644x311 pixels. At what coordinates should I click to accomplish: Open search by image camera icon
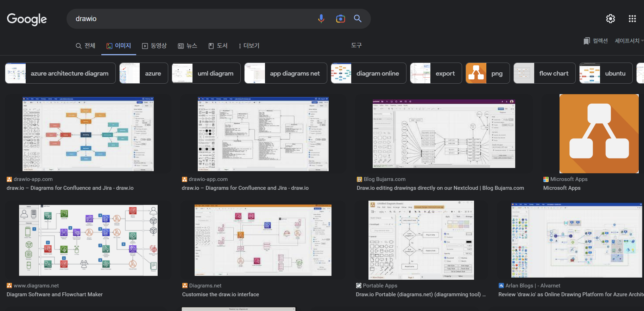(x=340, y=19)
